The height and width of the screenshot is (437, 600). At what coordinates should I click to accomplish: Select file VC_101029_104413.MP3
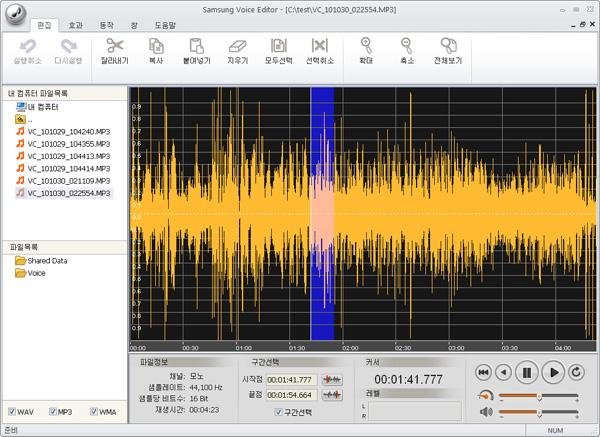[64, 156]
